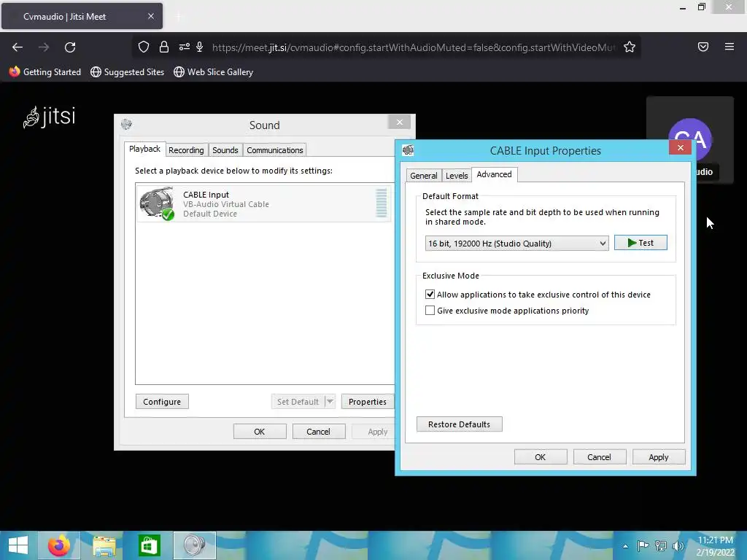Switch to Recording tab in Sound window
Screen dimensions: 747x560
pyautogui.click(x=186, y=150)
